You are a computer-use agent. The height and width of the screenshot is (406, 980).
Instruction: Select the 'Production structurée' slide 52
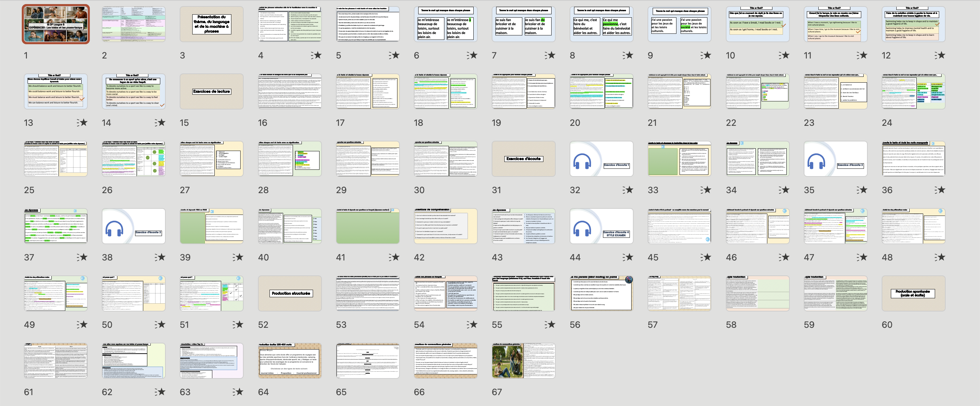[x=290, y=293]
